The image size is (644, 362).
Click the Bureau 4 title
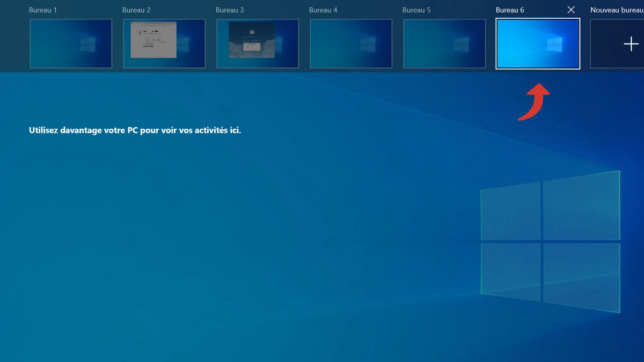pos(323,10)
